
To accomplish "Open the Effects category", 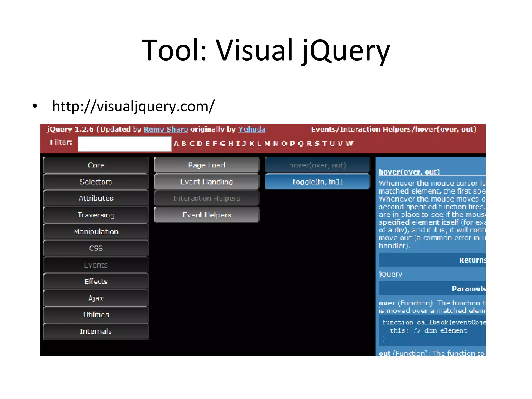I will pos(96,282).
